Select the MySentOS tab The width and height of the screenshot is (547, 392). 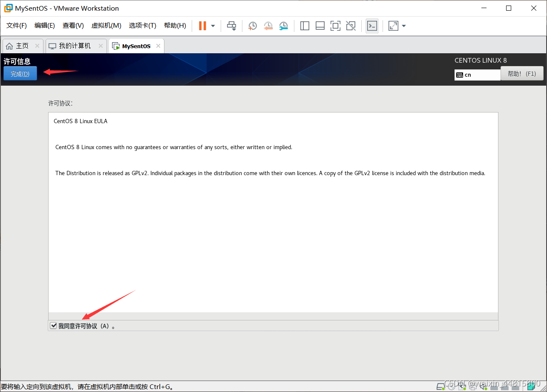click(136, 46)
